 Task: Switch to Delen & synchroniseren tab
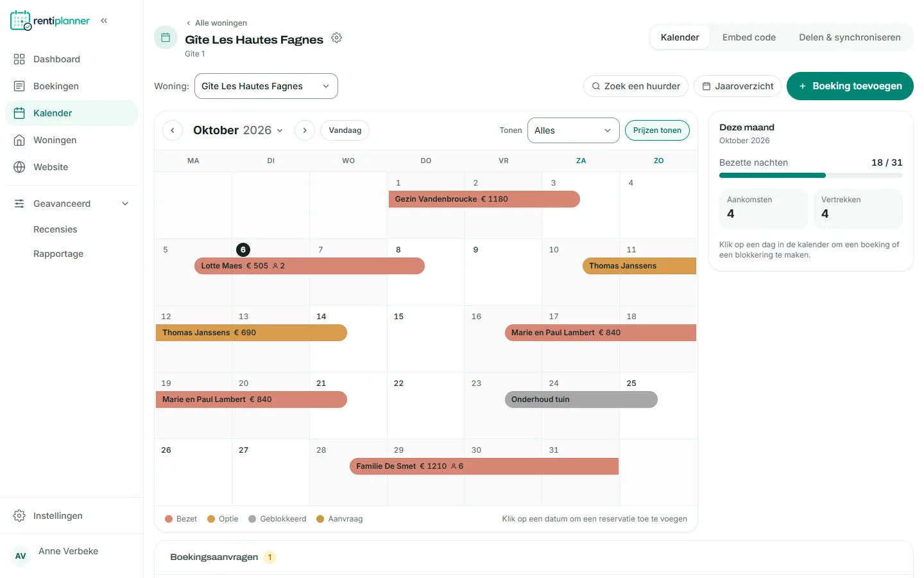(x=850, y=37)
